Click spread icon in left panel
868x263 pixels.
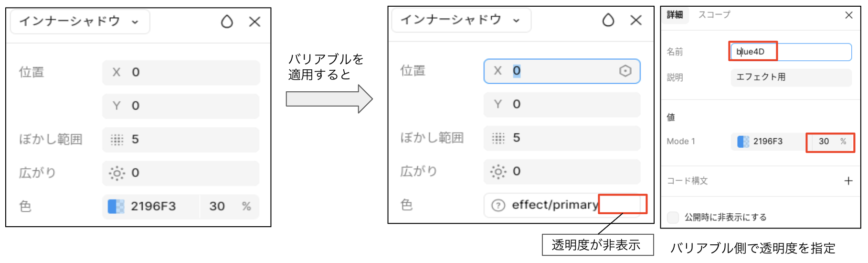point(117,173)
